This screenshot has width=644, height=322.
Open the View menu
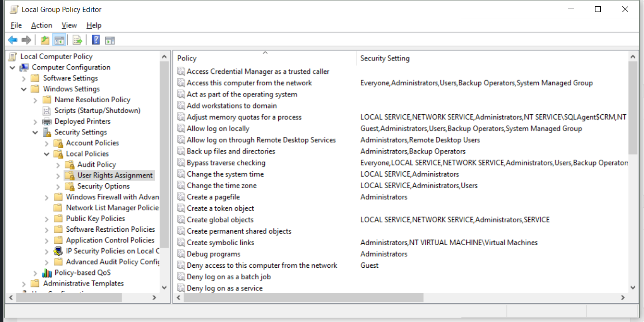69,25
